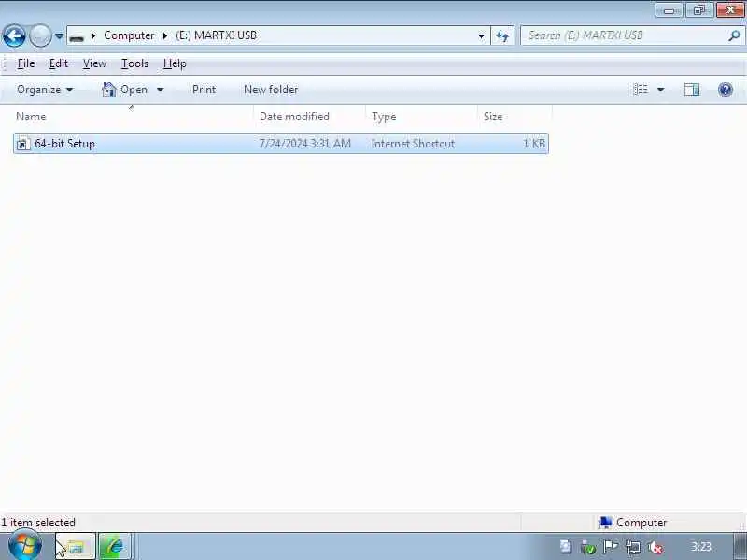Expand the Open button dropdown arrow
Image resolution: width=747 pixels, height=560 pixels.
click(x=160, y=90)
